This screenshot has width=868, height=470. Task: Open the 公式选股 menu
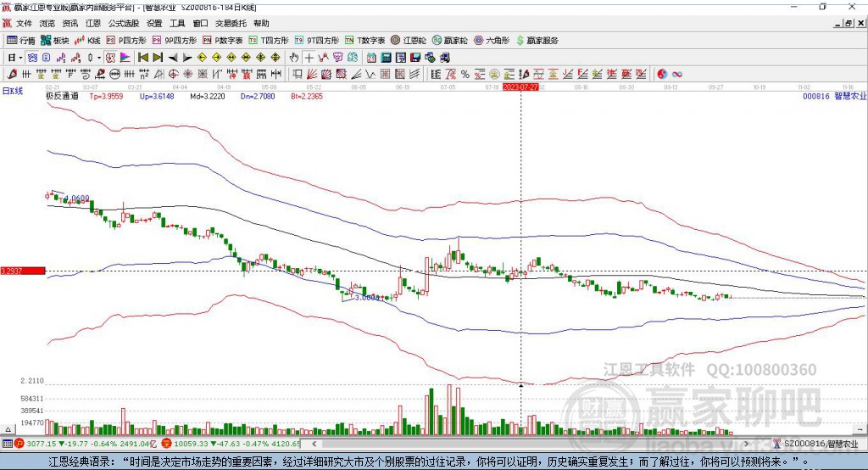pyautogui.click(x=124, y=23)
